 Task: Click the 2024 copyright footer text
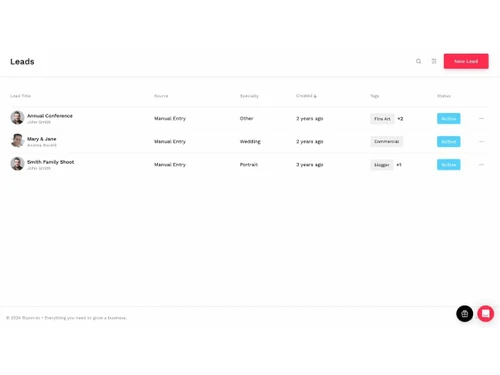[66, 318]
